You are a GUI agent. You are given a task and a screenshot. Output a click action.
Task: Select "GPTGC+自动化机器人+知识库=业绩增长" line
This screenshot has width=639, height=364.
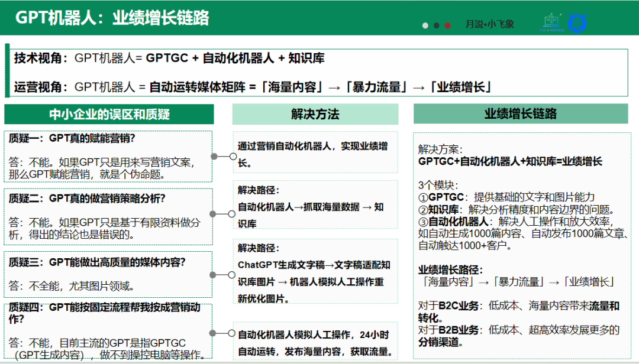pyautogui.click(x=510, y=162)
